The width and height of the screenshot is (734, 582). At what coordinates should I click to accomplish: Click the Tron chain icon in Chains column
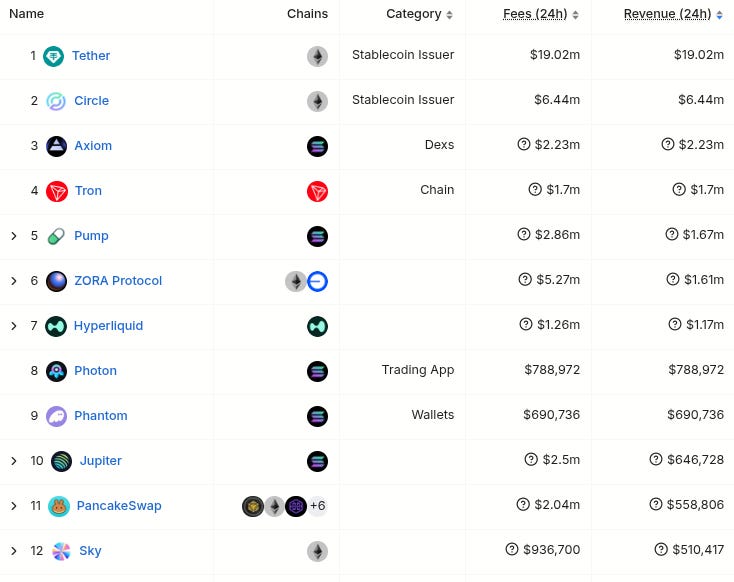click(x=317, y=191)
